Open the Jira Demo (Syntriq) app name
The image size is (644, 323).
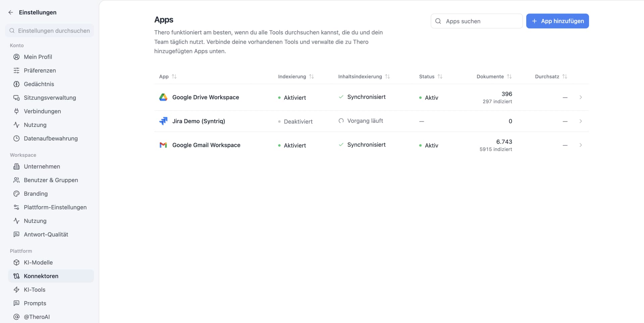[199, 121]
